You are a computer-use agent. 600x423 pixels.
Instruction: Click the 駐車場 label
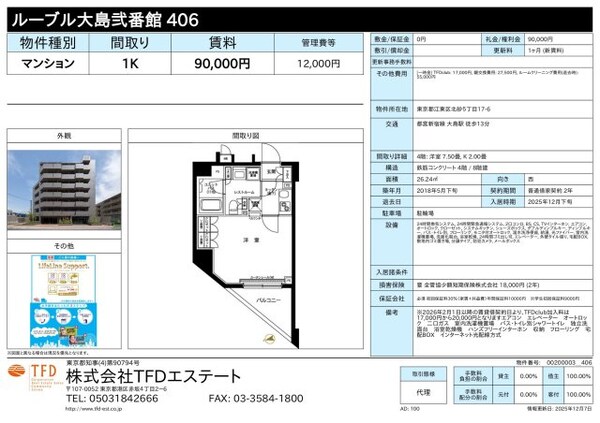click(392, 213)
